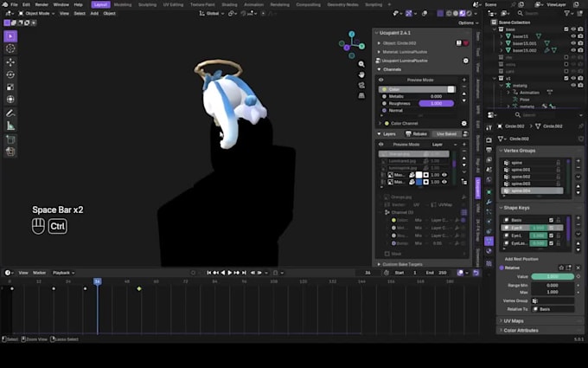Screen dimensions: 588x368
Task: Collapse the Vertex Groups panel
Action: [x=501, y=151]
